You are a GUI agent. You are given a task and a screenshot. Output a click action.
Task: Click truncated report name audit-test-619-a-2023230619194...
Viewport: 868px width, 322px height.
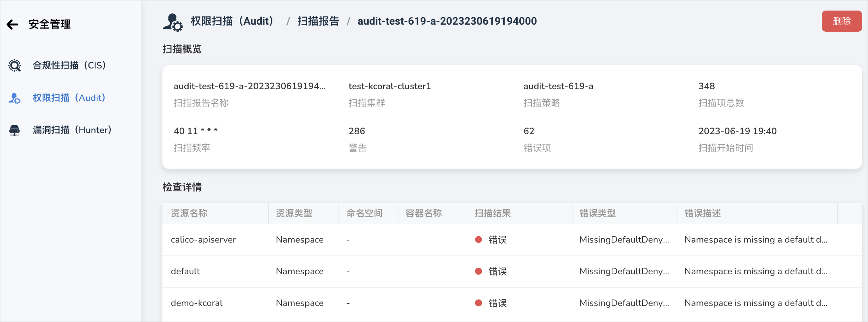[250, 86]
